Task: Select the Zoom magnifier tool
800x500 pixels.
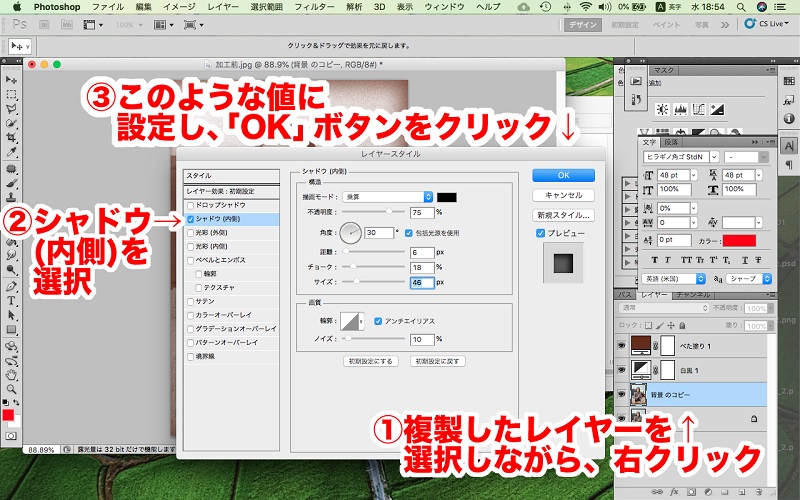Action: click(x=11, y=389)
